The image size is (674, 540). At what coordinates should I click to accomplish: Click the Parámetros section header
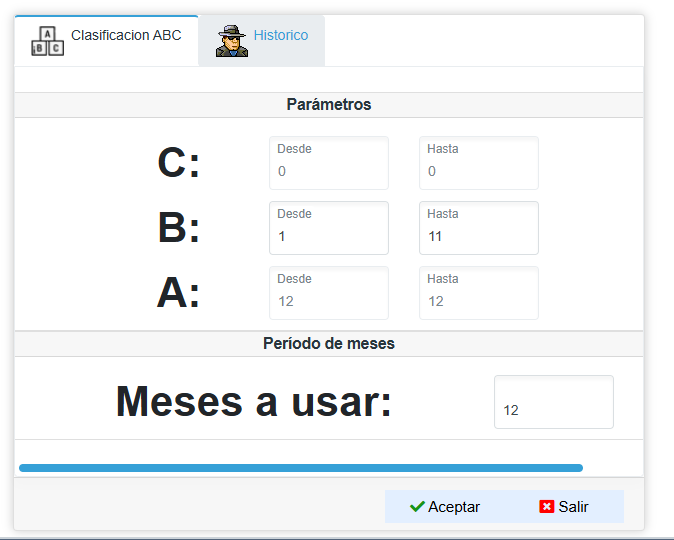point(329,104)
